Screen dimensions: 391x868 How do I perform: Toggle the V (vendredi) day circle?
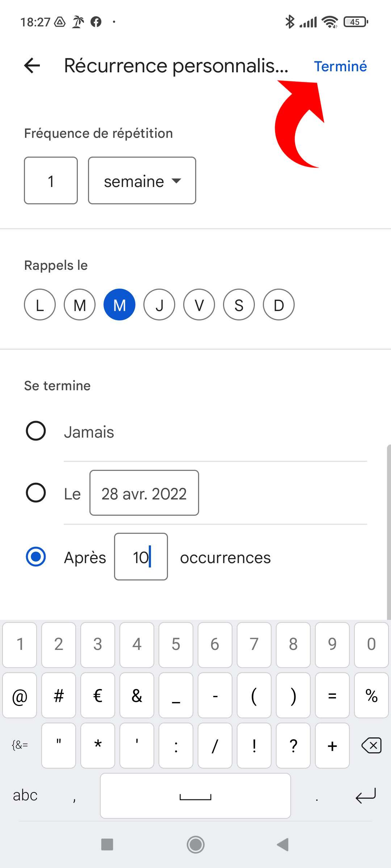199,305
